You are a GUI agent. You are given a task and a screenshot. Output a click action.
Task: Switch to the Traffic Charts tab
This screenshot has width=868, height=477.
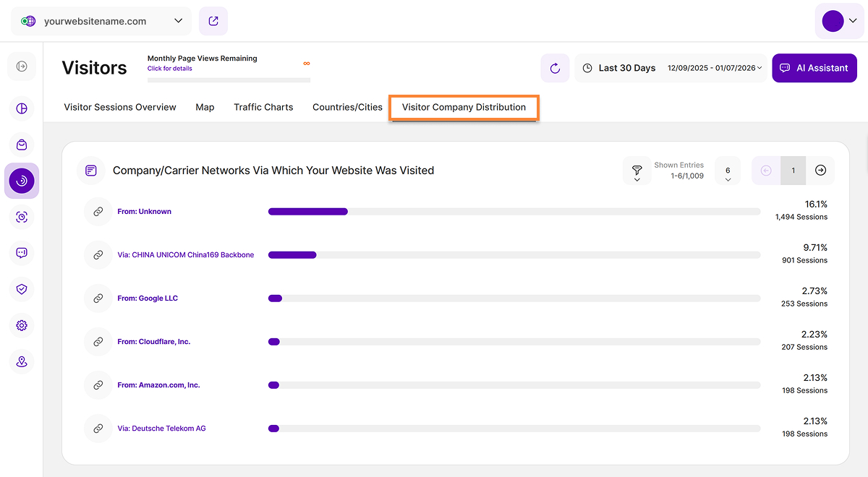pos(263,107)
